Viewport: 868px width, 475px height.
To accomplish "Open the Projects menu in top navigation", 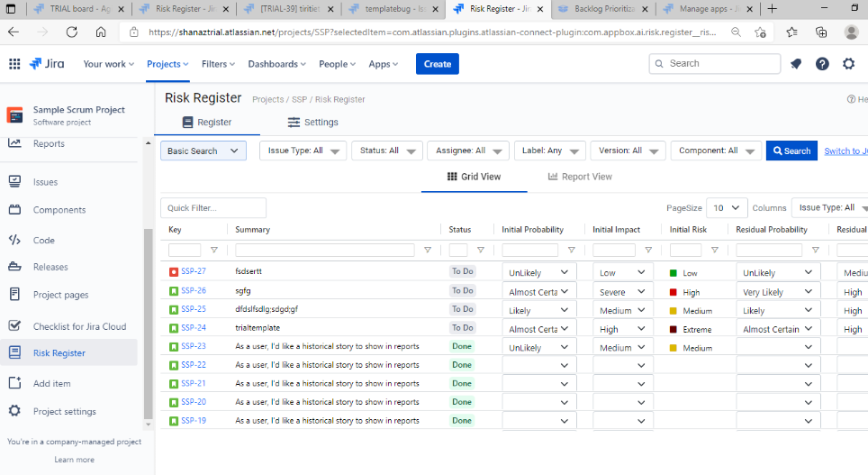I will tap(167, 64).
